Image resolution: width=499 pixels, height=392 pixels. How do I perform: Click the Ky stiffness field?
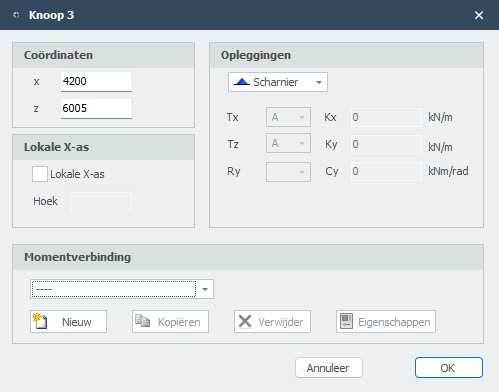point(386,144)
